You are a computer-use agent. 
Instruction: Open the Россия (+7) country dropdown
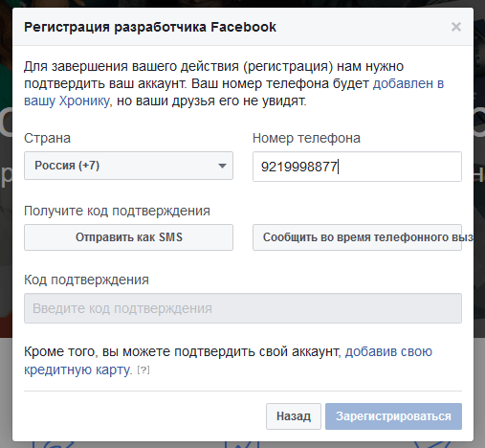pyautogui.click(x=128, y=166)
